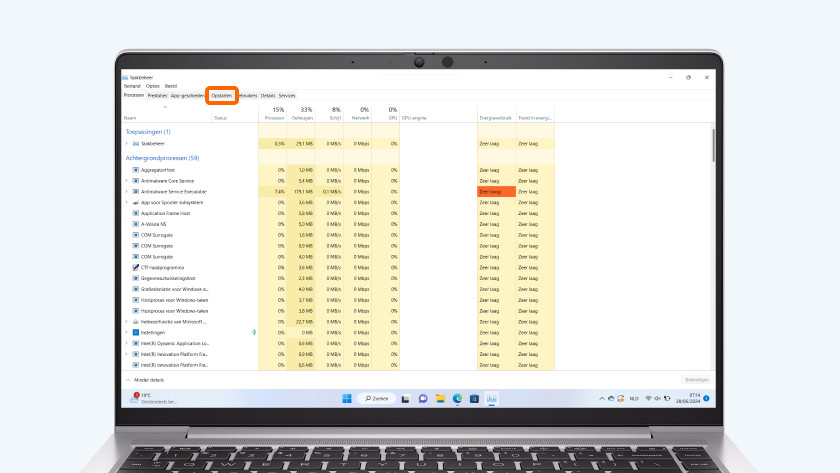
Task: Open the chat app icon on the taskbar
Action: pos(423,398)
